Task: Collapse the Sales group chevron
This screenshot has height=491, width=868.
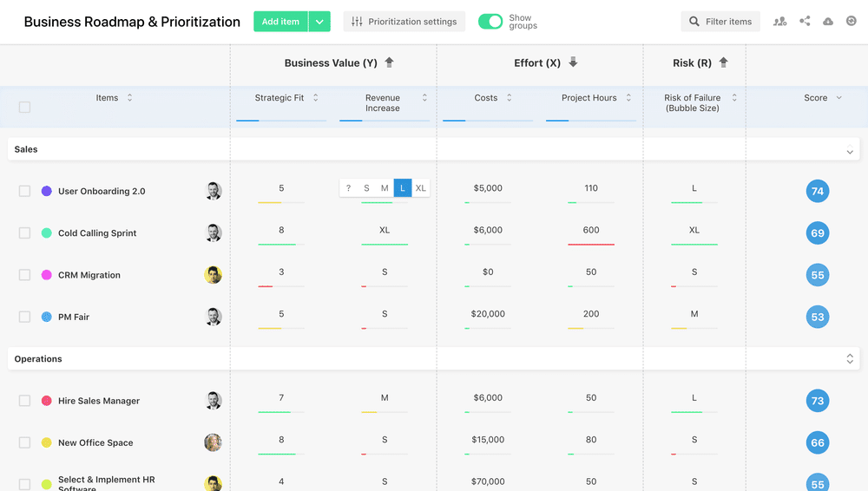Action: click(x=850, y=151)
